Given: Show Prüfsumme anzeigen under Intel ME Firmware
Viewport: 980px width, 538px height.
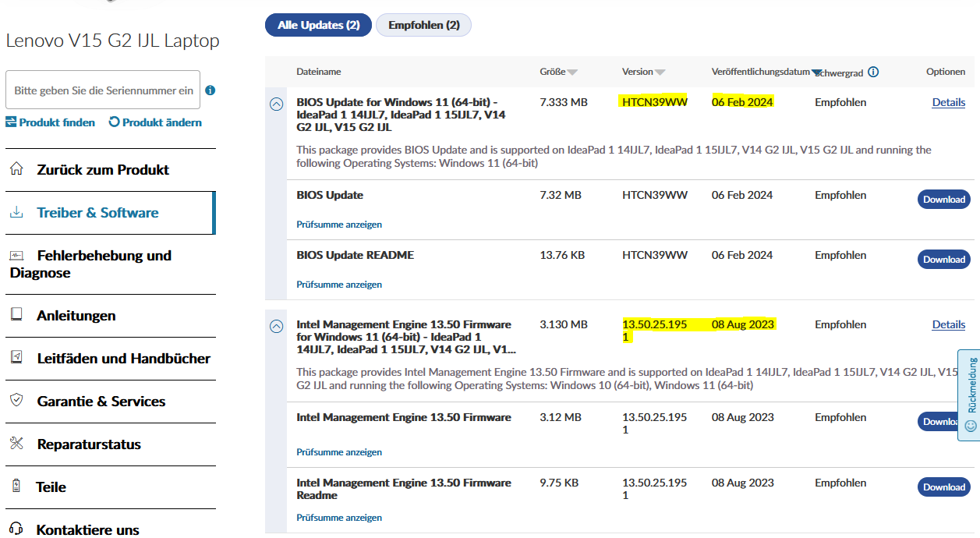Looking at the screenshot, I should tap(339, 452).
